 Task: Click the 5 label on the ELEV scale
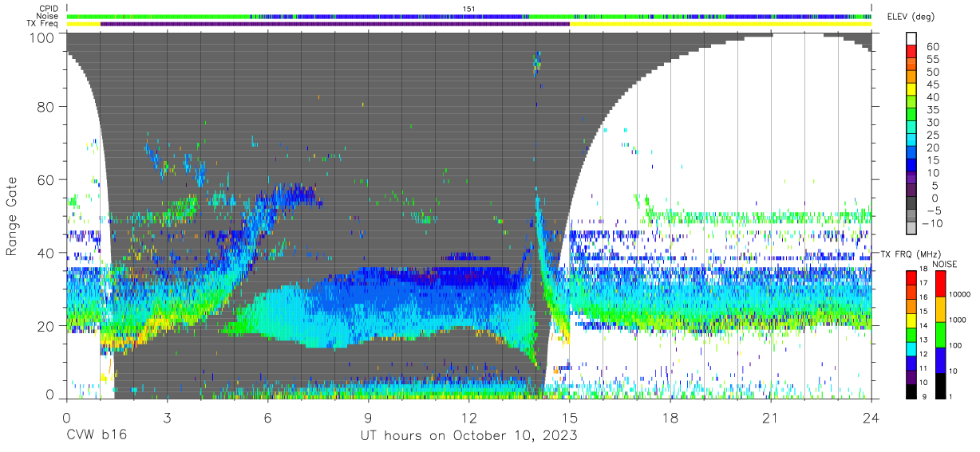[935, 186]
